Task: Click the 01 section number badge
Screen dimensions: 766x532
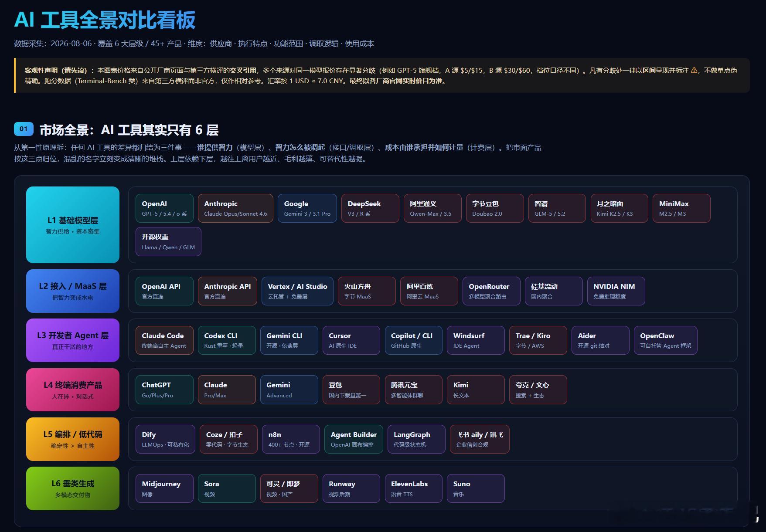Action: 24,129
